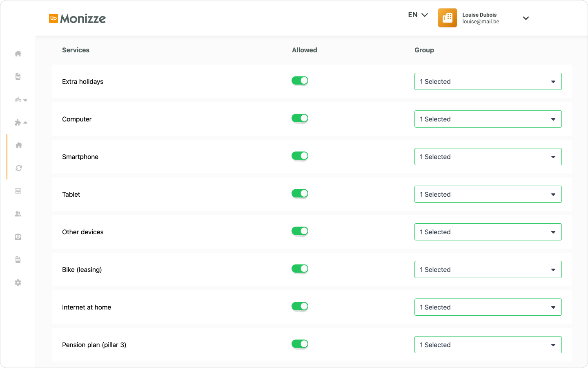Toggle Other devices allowed switch
This screenshot has height=368, width=588.
click(x=300, y=231)
